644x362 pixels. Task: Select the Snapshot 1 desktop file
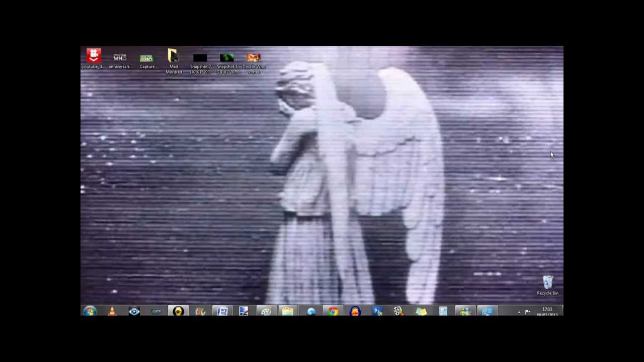227,59
